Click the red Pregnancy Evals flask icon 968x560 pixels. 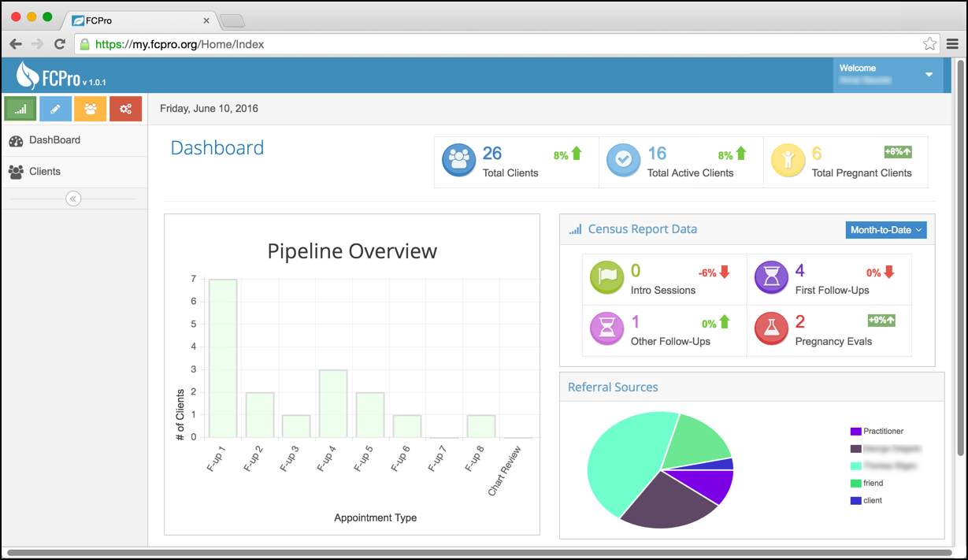click(x=771, y=329)
